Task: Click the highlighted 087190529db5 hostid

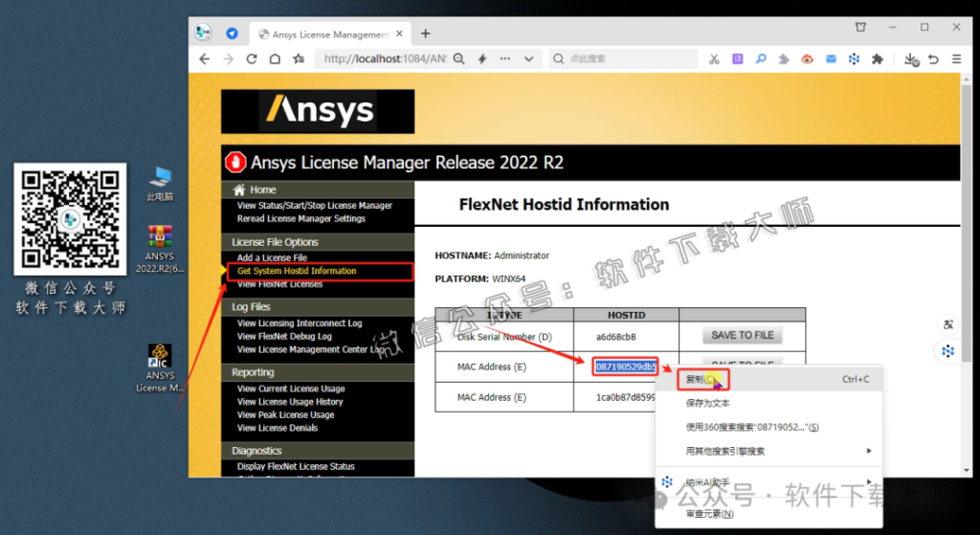Action: [x=626, y=367]
